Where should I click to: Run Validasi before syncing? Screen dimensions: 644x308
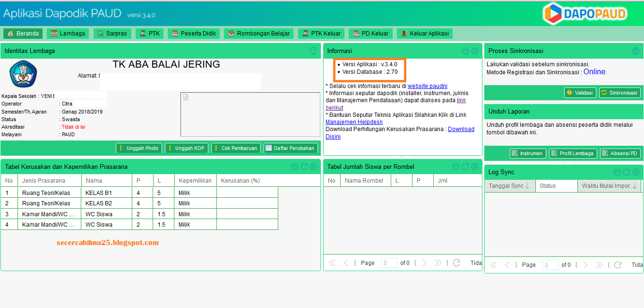coord(580,93)
